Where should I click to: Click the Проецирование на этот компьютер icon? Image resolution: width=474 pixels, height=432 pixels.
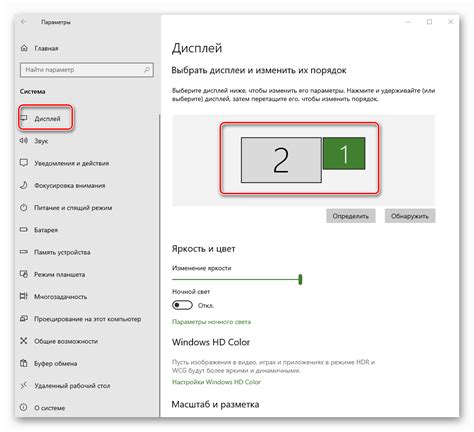click(24, 319)
